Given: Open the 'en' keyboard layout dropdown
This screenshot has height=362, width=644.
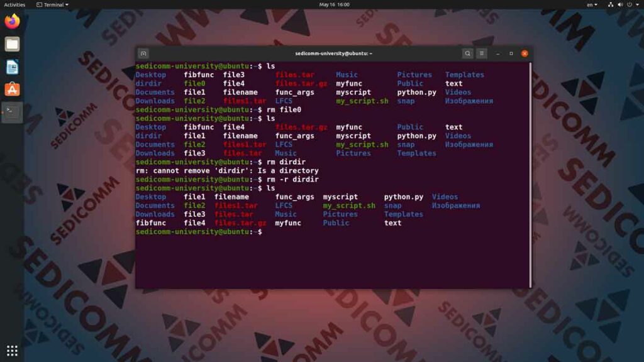Looking at the screenshot, I should (592, 4).
